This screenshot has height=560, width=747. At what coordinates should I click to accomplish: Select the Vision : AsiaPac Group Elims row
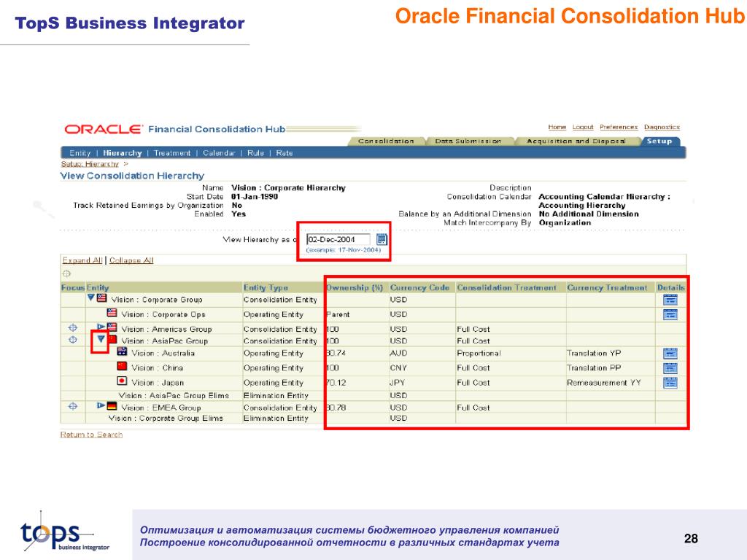pyautogui.click(x=373, y=395)
